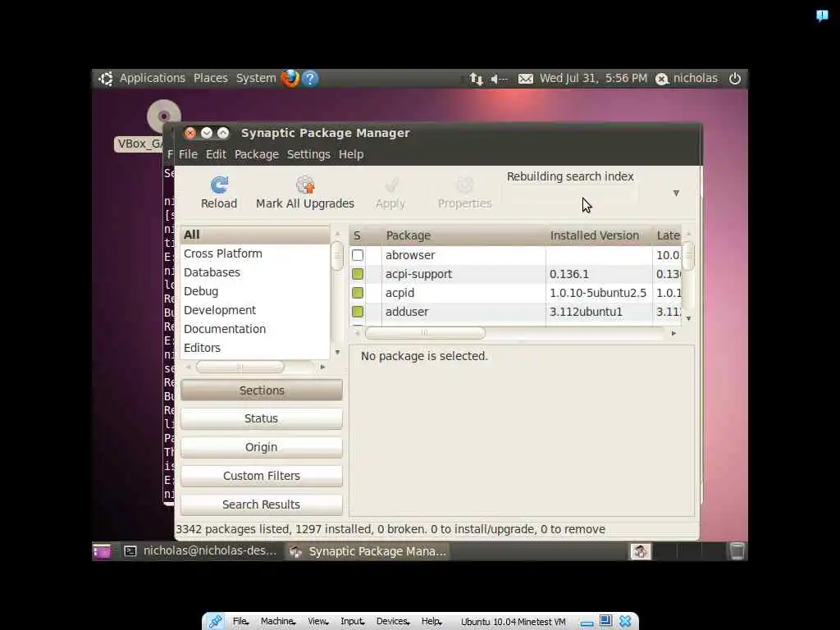
Task: Click the sections list scroll-down arrow
Action: tap(337, 353)
